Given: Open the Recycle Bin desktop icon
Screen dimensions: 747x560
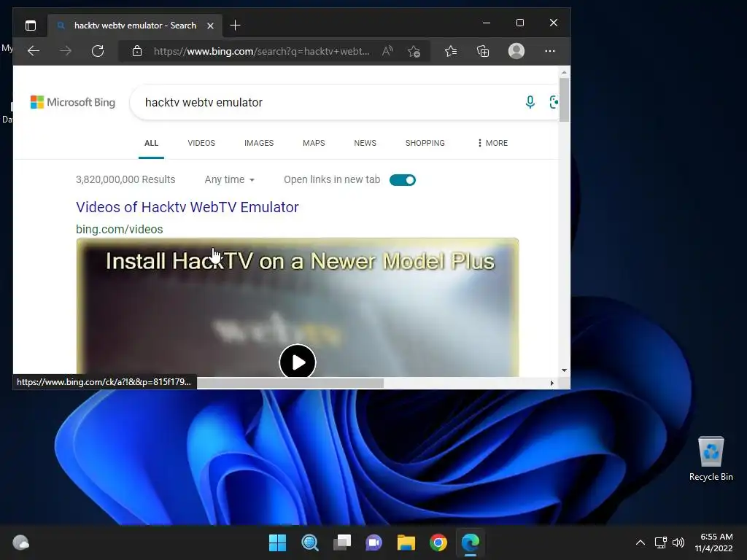Looking at the screenshot, I should click(711, 459).
